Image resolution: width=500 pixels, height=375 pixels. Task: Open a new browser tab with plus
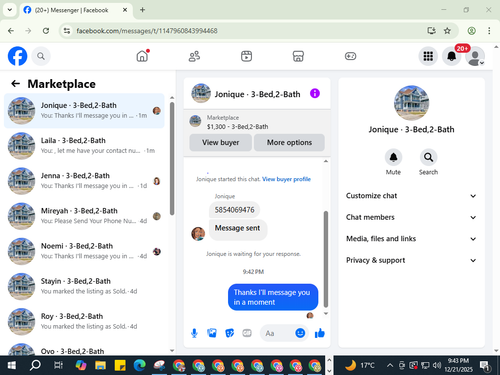coord(142,10)
